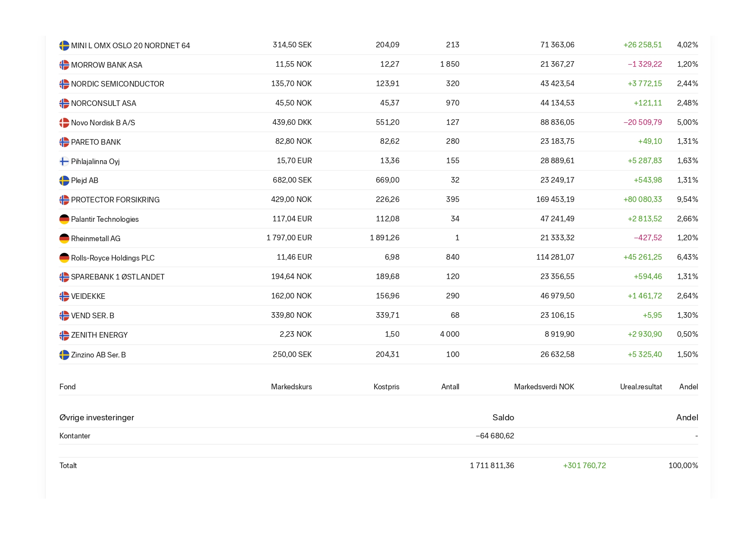The width and height of the screenshot is (756, 534).
Task: Click Morrow Bank unrealized result −1 329,22
Action: (x=645, y=64)
